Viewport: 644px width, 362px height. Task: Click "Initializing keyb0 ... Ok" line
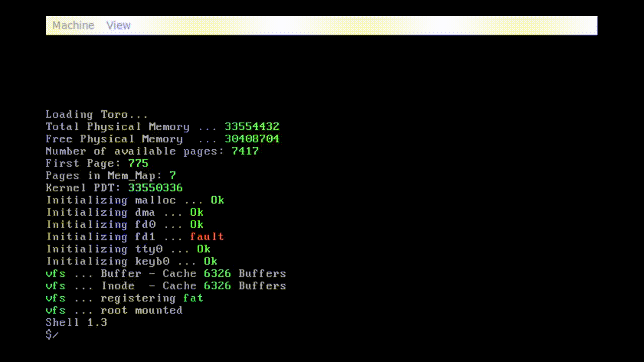(132, 261)
